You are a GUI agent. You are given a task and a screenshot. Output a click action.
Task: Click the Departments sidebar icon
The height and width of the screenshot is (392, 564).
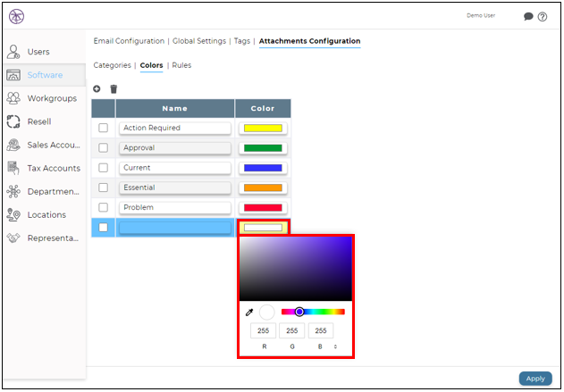13,191
